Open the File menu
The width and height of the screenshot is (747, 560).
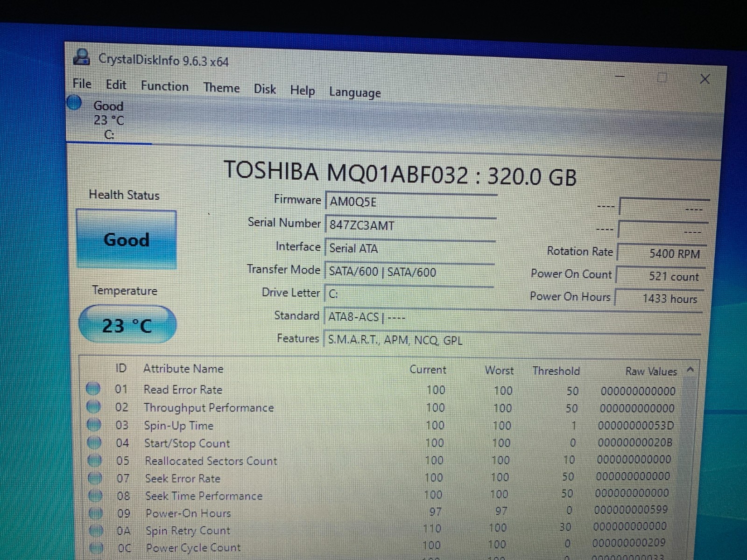pyautogui.click(x=82, y=84)
